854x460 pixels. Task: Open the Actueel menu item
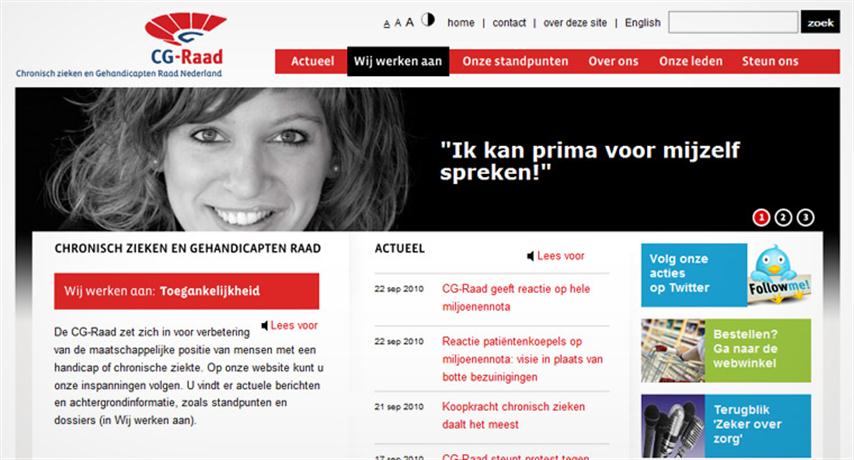coord(312,62)
